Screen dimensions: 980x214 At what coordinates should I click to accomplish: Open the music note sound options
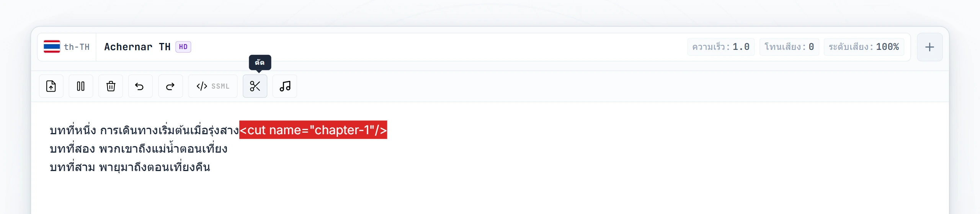[x=285, y=86]
